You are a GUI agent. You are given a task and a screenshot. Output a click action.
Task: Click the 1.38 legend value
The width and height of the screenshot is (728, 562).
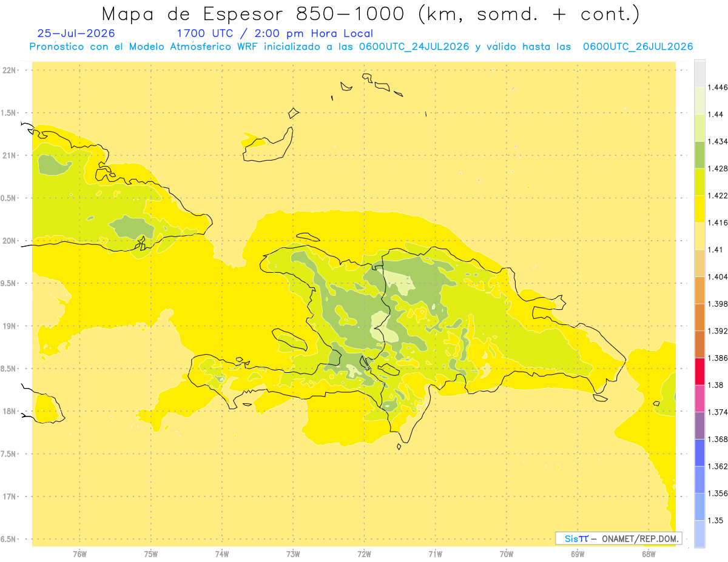tap(716, 385)
